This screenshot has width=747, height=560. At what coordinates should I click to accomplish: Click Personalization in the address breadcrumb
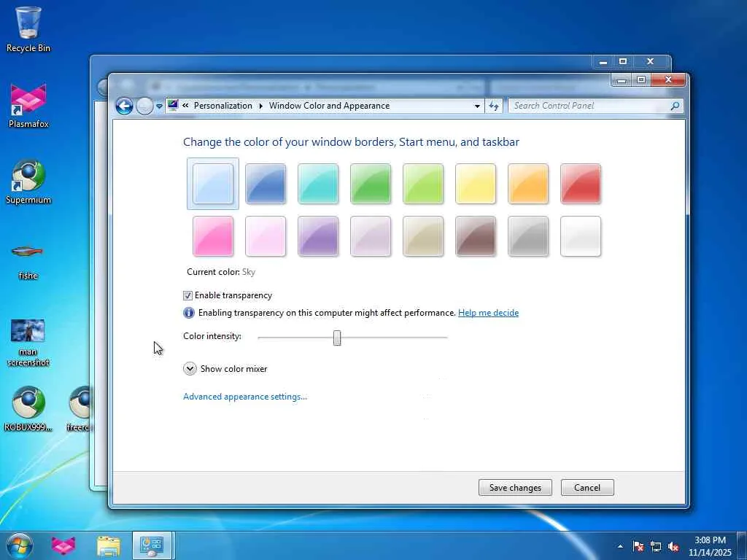[x=223, y=106]
